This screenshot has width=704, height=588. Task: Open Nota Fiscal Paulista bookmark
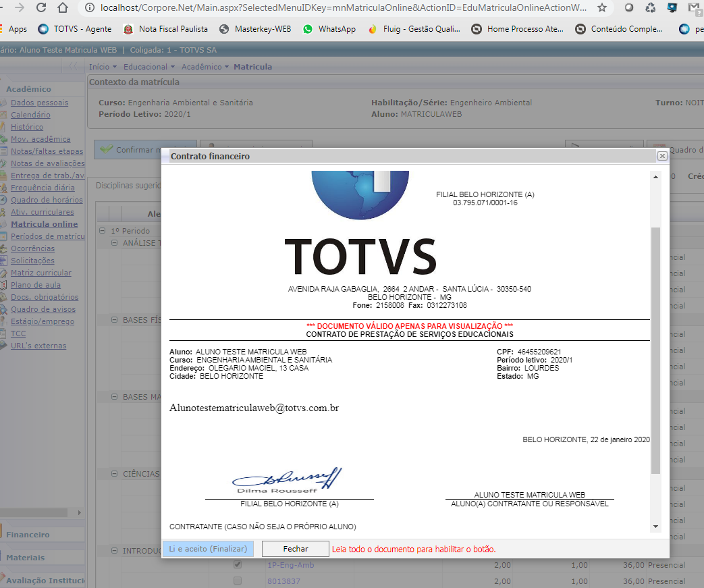[x=165, y=29]
